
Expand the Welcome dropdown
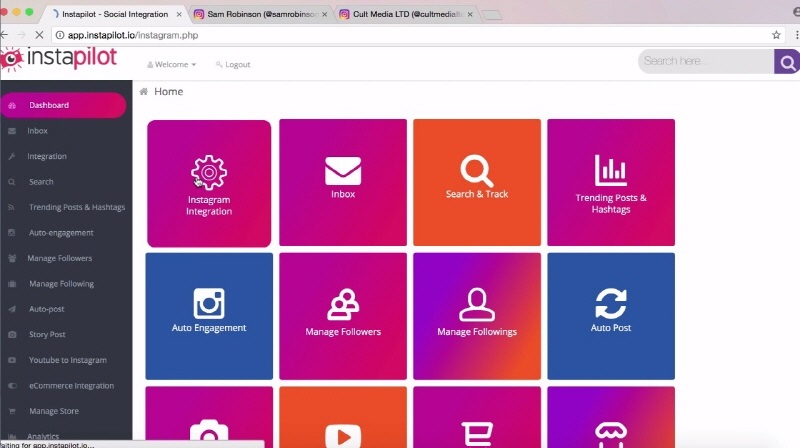point(172,64)
